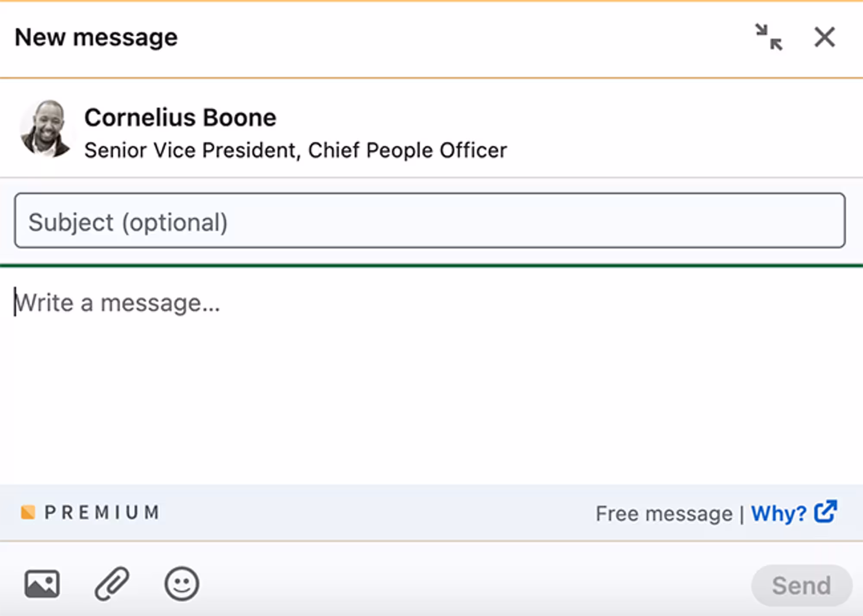Attach an image with the photo icon
This screenshot has height=616, width=863.
(x=42, y=584)
